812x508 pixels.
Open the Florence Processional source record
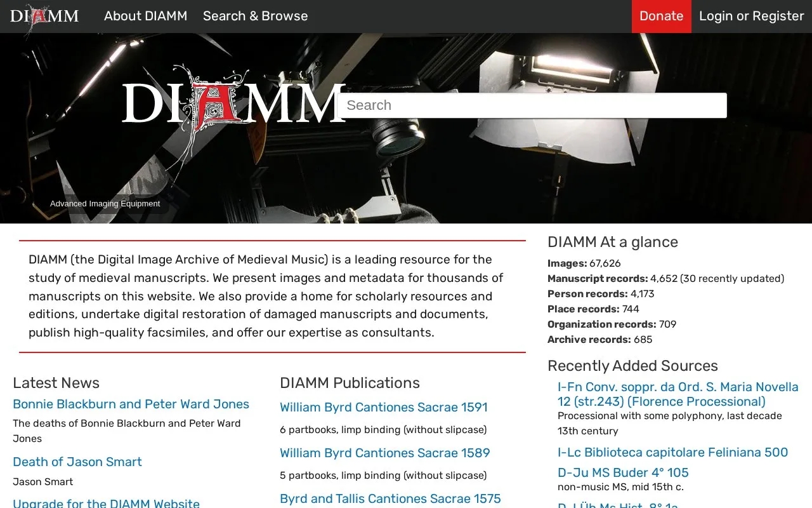tap(678, 394)
